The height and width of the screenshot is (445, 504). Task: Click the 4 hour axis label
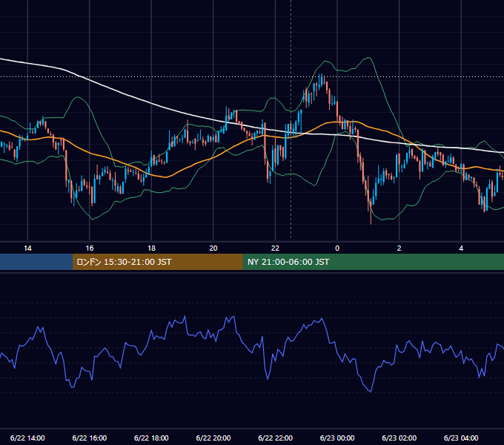click(x=461, y=248)
